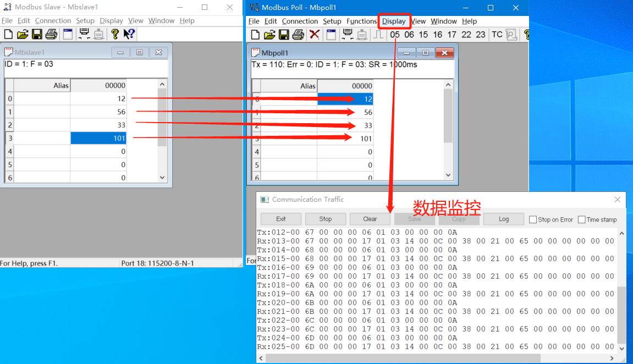633x364 pixels.
Task: Click the window setup icon in Modbus Poll
Action: [x=331, y=35]
